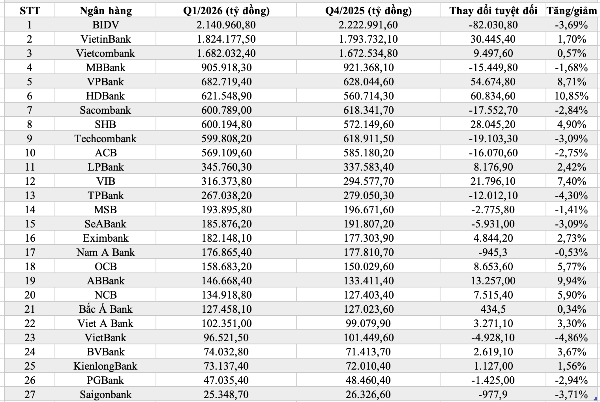Click the Tăng/giảm header cell

[572, 11]
